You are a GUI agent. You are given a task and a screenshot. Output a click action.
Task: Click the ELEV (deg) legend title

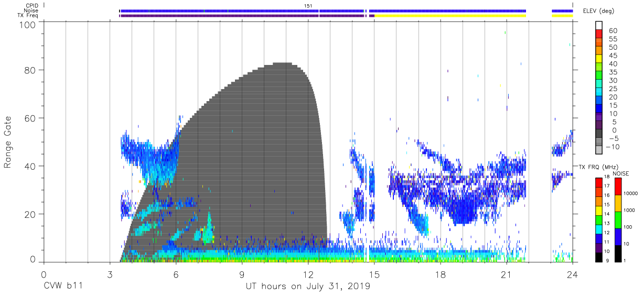(x=599, y=10)
